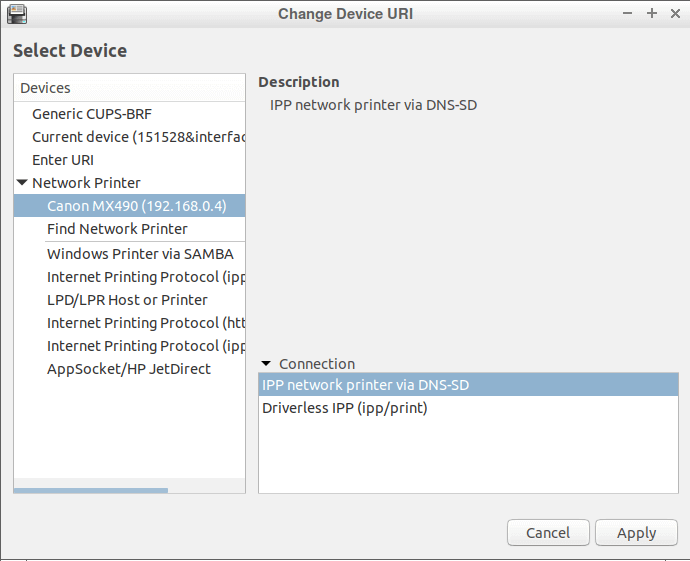Collapse the Network Printer tree arrow

click(22, 182)
